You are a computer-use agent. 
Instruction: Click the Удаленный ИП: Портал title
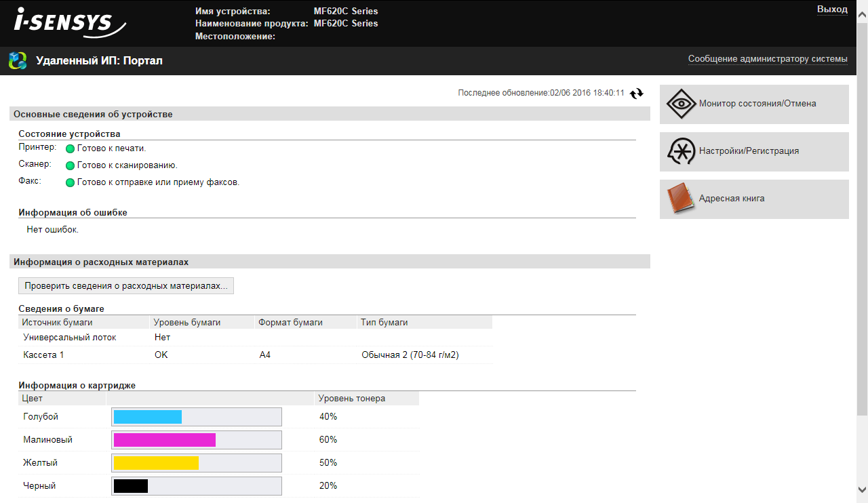[x=99, y=61]
